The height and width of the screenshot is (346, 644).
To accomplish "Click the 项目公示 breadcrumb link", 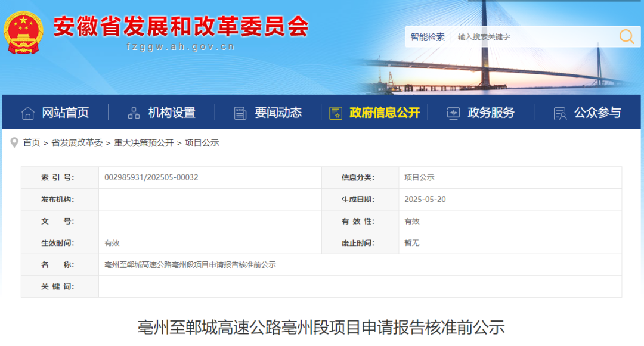I will point(202,143).
